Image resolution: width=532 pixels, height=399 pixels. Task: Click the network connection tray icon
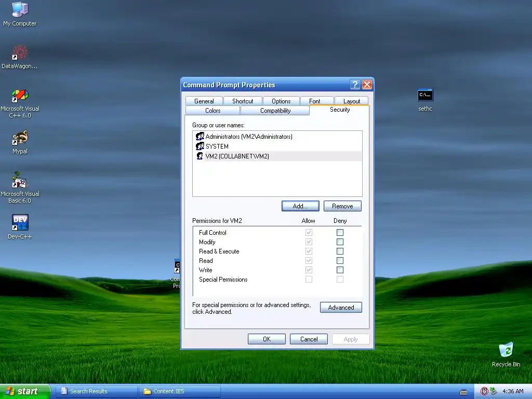click(x=494, y=391)
